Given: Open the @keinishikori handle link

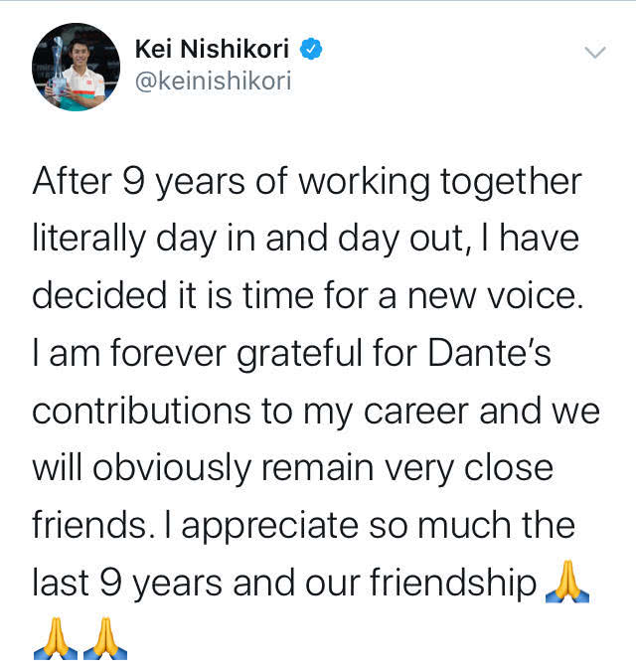Looking at the screenshot, I should (x=213, y=81).
